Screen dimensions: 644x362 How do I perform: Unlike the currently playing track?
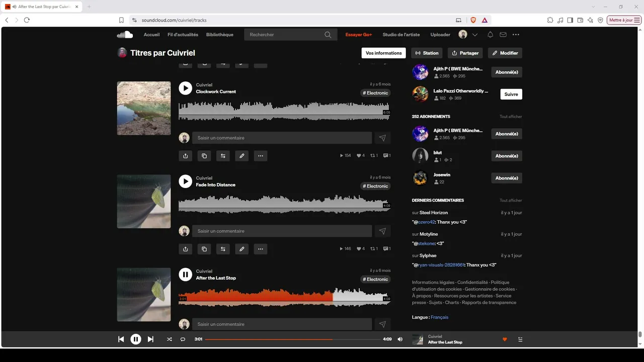[x=505, y=339]
